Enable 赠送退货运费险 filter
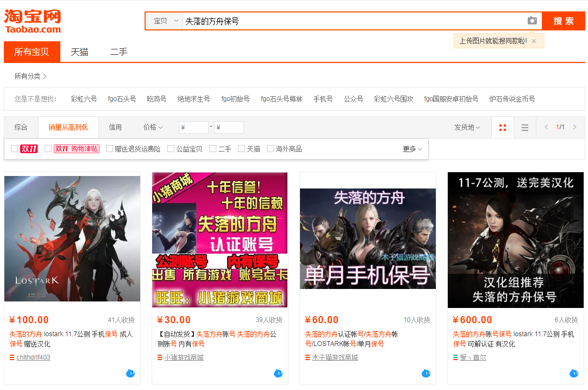 pos(109,149)
